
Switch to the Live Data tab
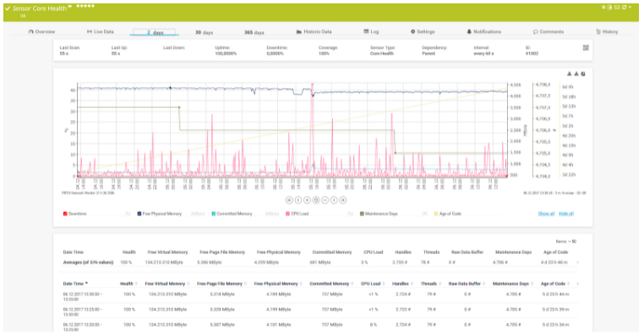coord(101,31)
